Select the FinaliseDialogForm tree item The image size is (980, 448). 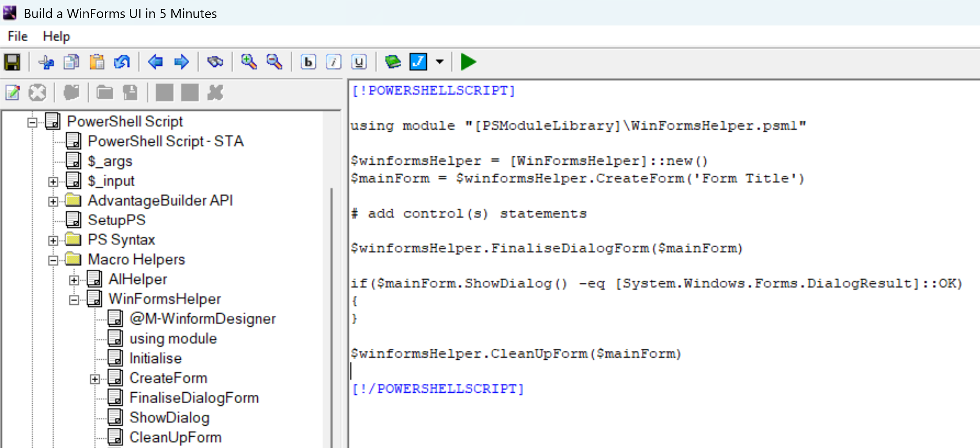[x=194, y=398]
